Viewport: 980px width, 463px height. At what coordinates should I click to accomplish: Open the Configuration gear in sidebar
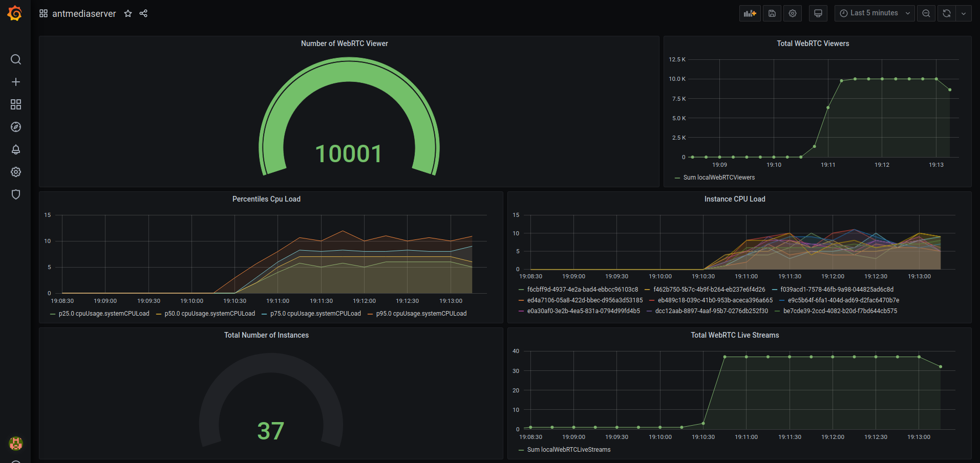(x=16, y=172)
